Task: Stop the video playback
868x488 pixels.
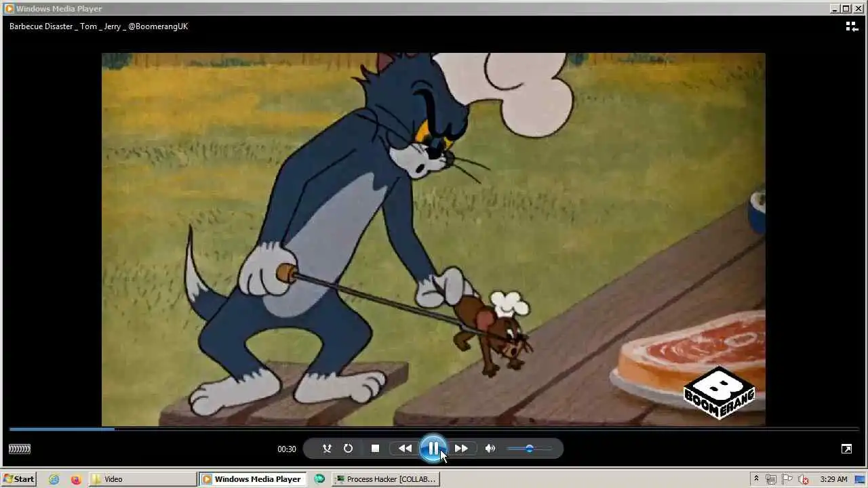Action: tap(375, 448)
